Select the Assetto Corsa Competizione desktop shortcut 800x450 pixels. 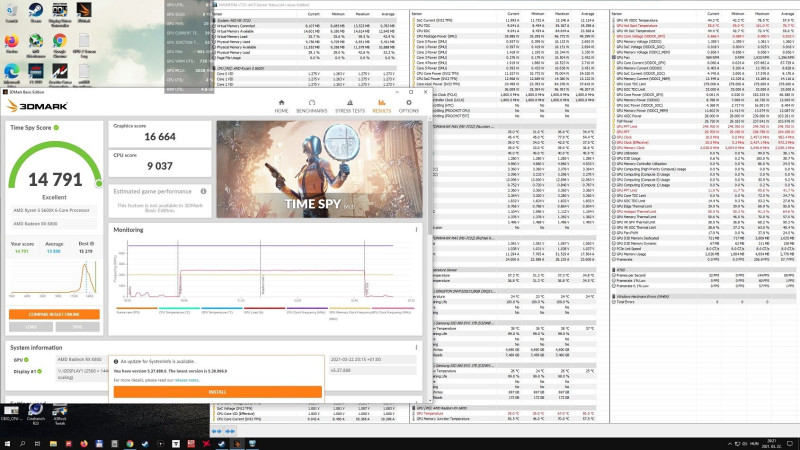60,76
